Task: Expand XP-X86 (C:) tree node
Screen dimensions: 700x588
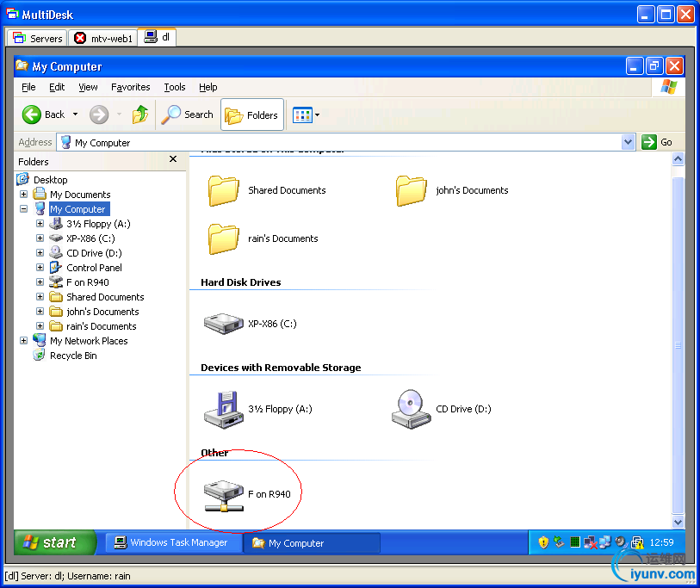Action: coord(40,238)
